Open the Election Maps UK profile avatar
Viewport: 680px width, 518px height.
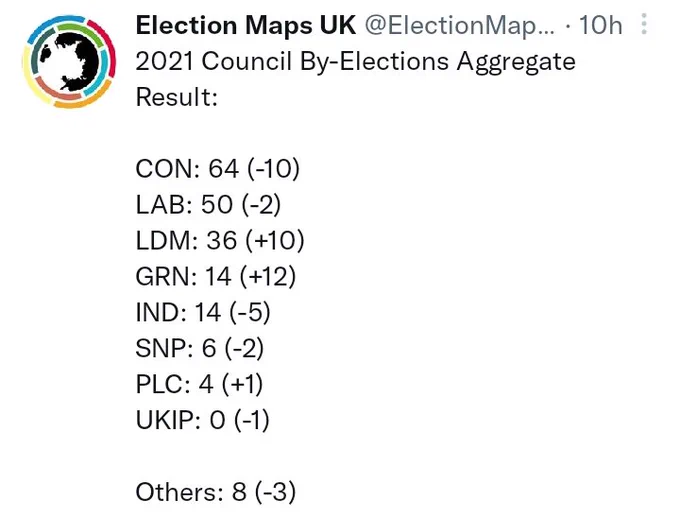click(x=69, y=62)
